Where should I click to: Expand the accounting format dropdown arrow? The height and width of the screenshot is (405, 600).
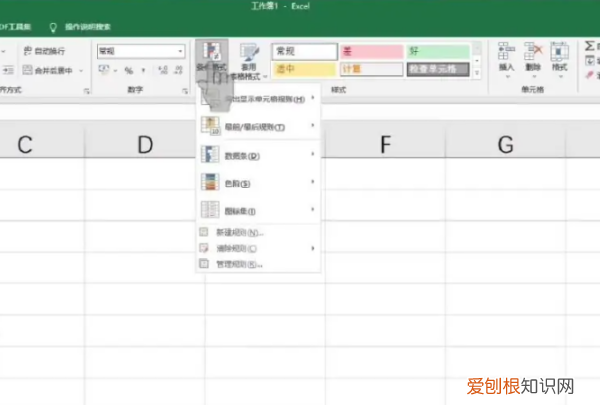[x=115, y=71]
